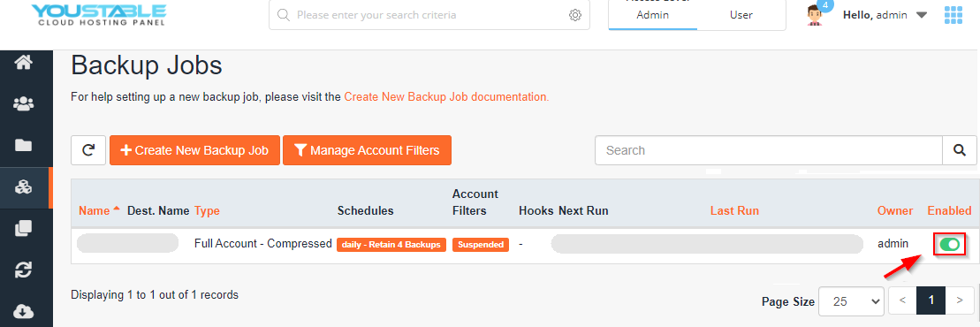This screenshot has height=327, width=980.
Task: Click the daily - Retain 4 Backups badge
Action: 391,245
